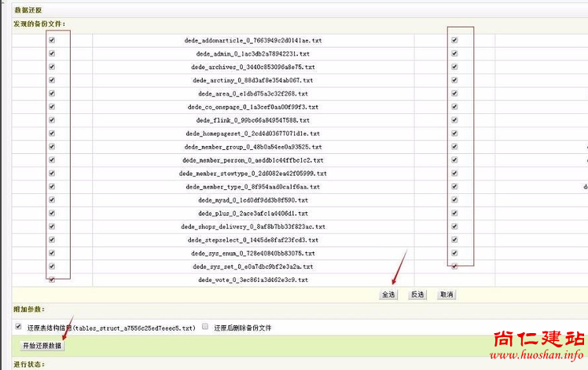Toggle checkbox left of dede_area file

coord(52,93)
